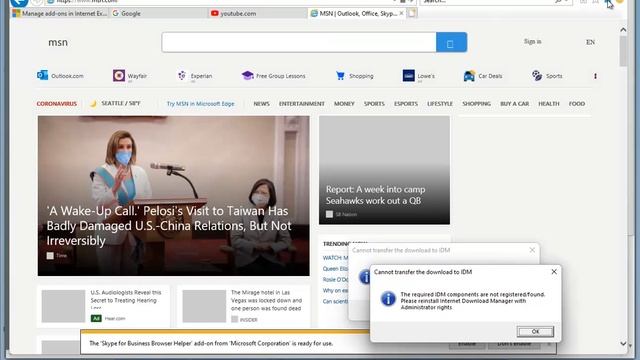Click the SEATTLE weather text

coord(121,103)
